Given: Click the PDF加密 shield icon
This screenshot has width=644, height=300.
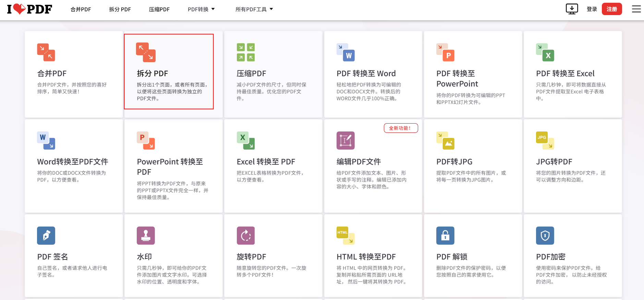Looking at the screenshot, I should [545, 236].
